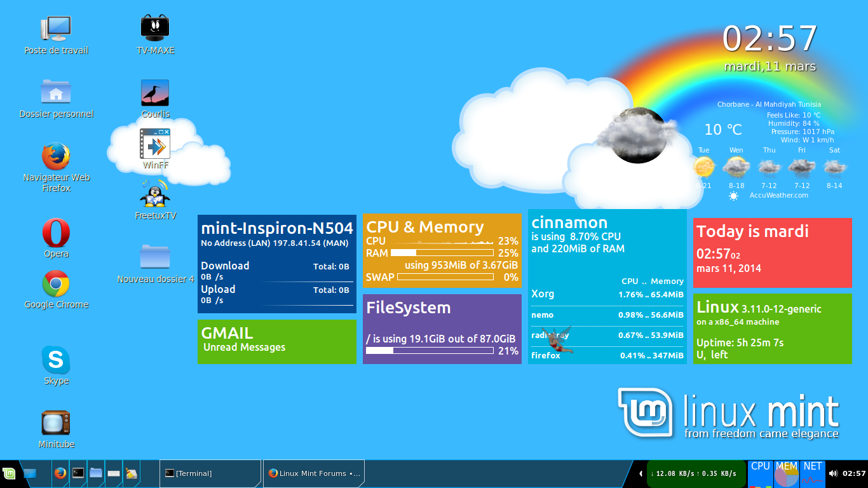This screenshot has width=868, height=488.
Task: Click the sound volume tray icon
Action: click(x=833, y=473)
